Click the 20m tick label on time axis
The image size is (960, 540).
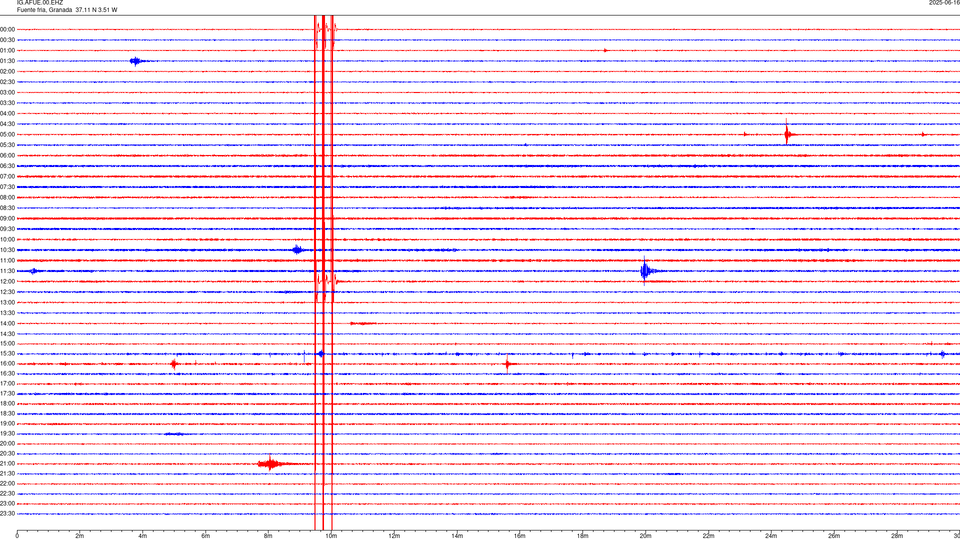pos(645,536)
